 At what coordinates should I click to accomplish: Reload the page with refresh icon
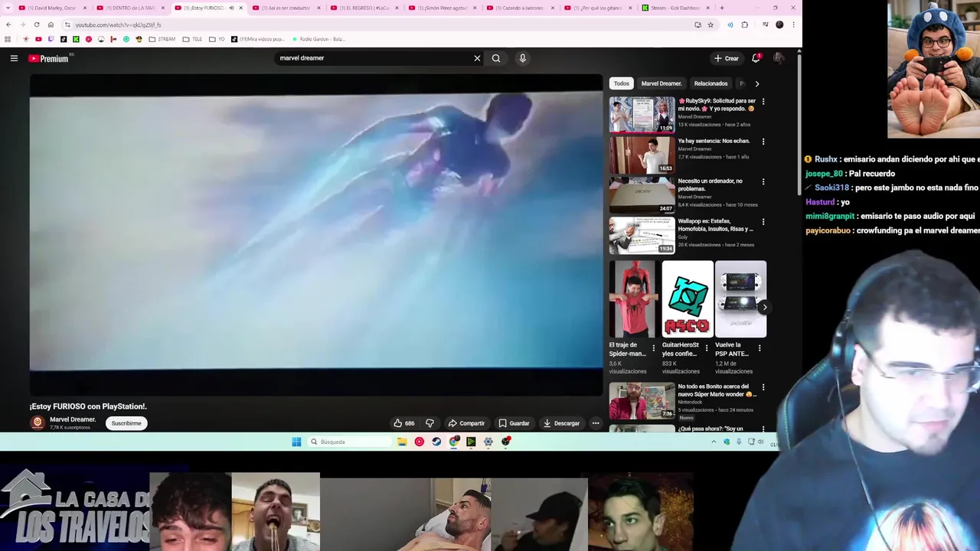click(36, 24)
